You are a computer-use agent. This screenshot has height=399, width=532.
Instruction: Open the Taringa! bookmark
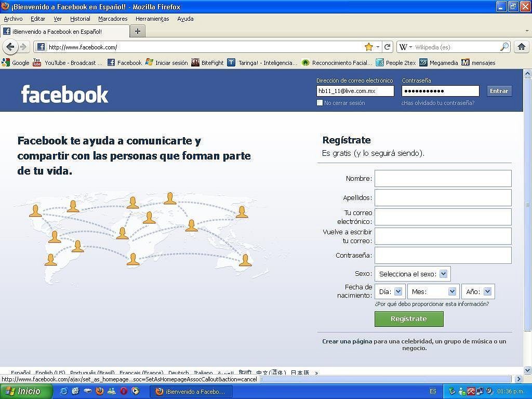(262, 62)
